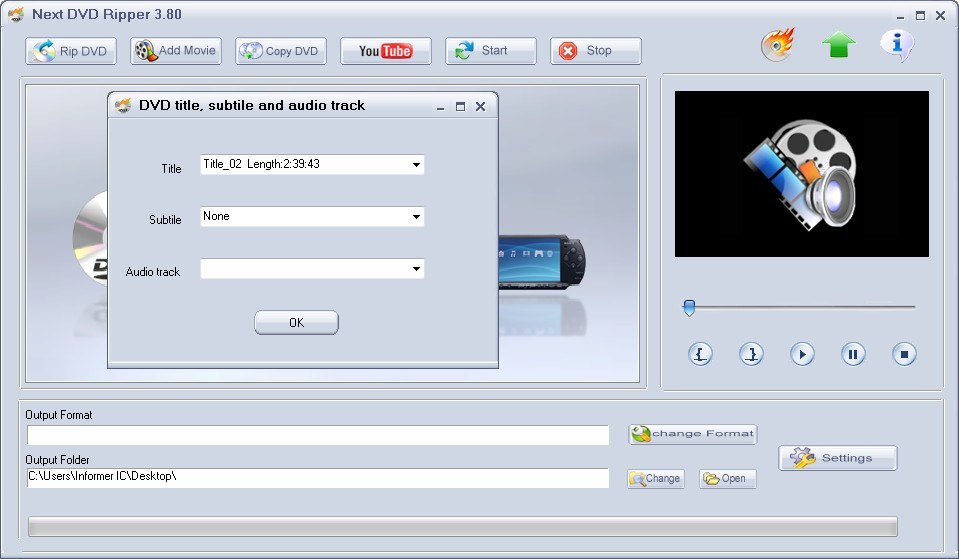
Task: Confirm the dialog with OK
Action: click(296, 323)
